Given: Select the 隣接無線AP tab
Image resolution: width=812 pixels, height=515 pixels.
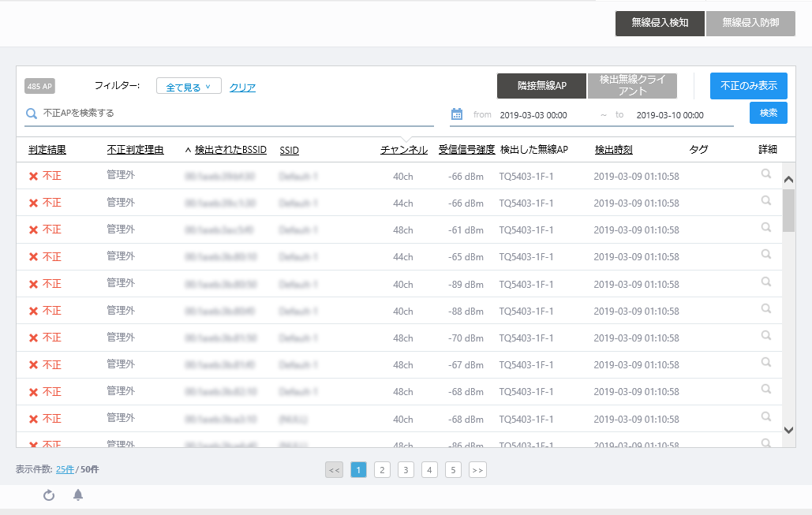Looking at the screenshot, I should click(541, 86).
